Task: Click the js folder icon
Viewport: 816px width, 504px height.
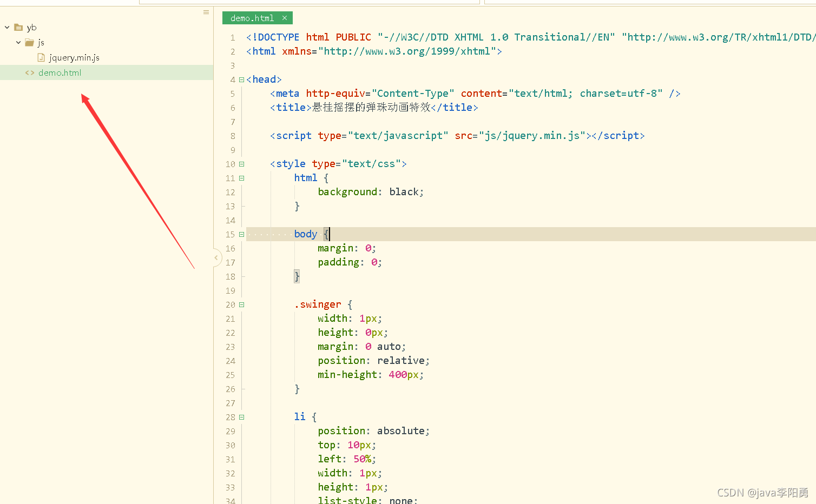Action: point(30,42)
